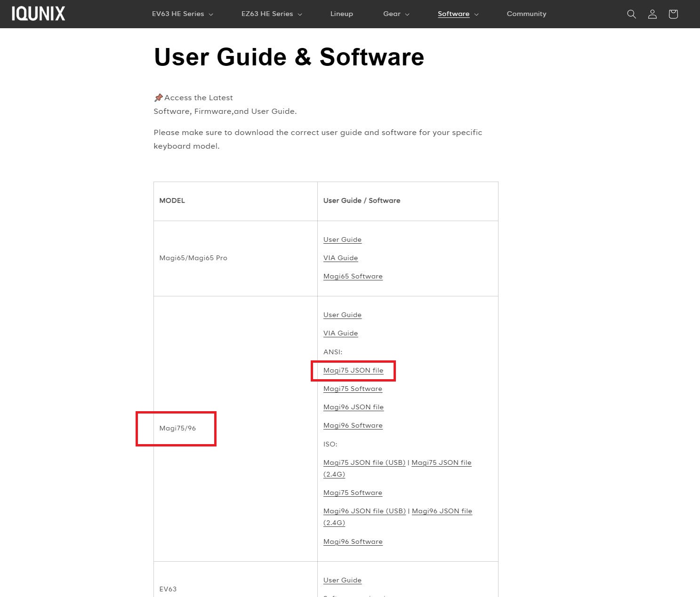Select the 'Magi65/Magi65 Pro' model cell text

click(193, 258)
